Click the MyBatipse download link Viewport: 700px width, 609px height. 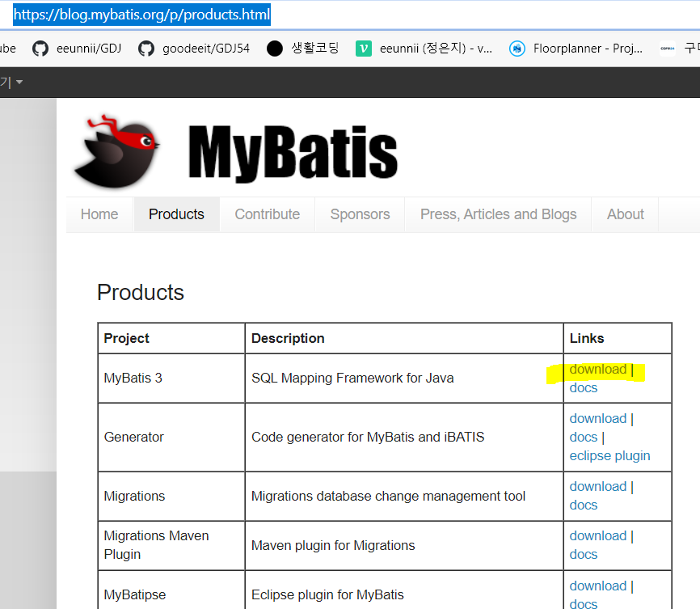point(598,586)
